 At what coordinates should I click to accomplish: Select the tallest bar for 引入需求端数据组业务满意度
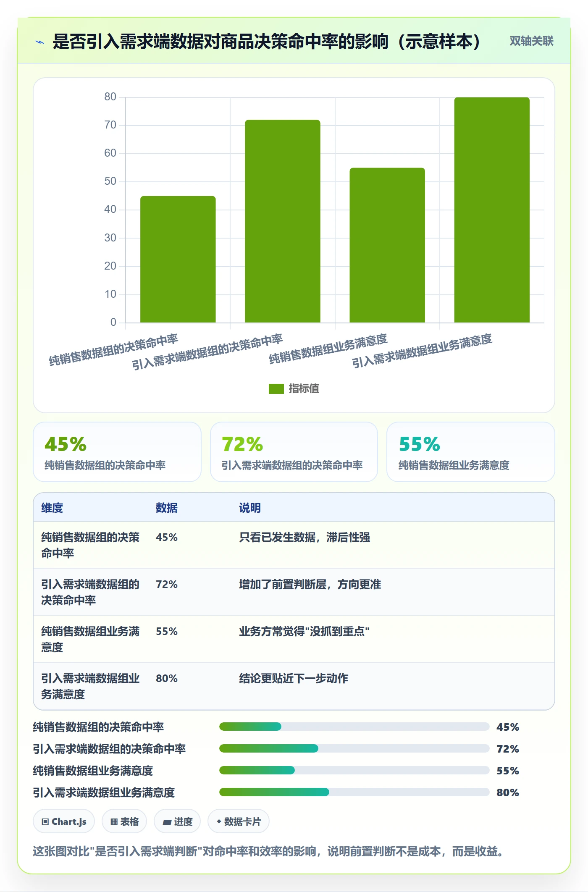click(x=492, y=210)
